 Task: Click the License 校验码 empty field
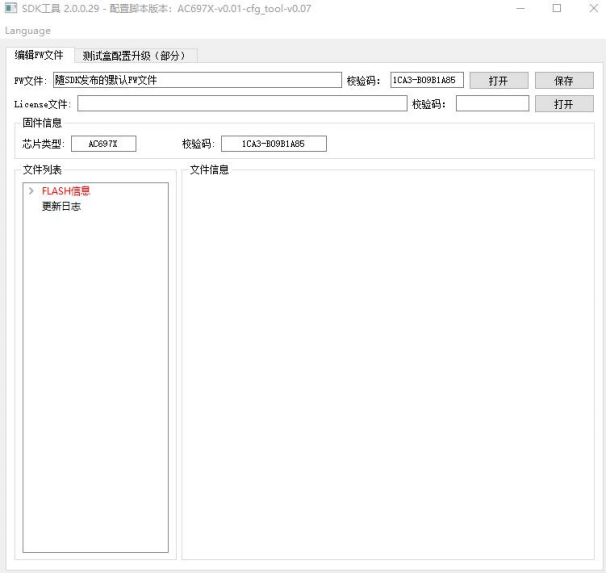(492, 104)
